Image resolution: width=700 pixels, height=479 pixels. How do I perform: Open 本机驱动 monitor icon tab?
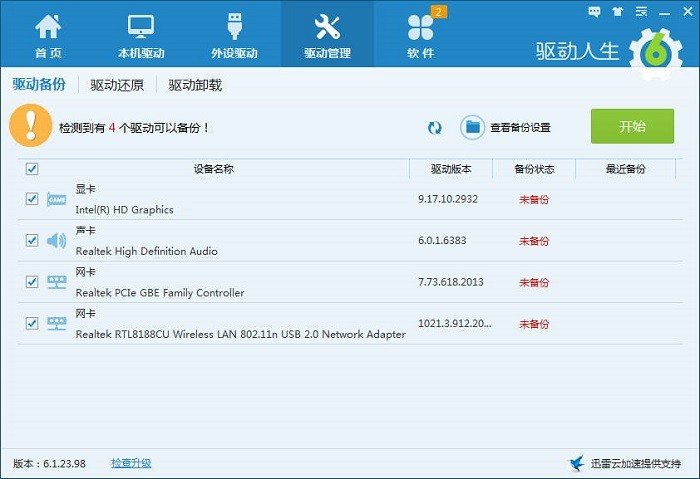pos(141,26)
